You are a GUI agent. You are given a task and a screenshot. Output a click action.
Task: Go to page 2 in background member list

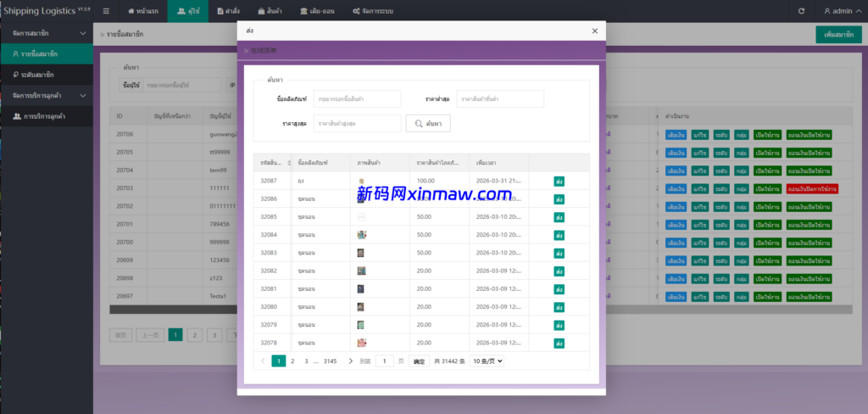click(194, 335)
